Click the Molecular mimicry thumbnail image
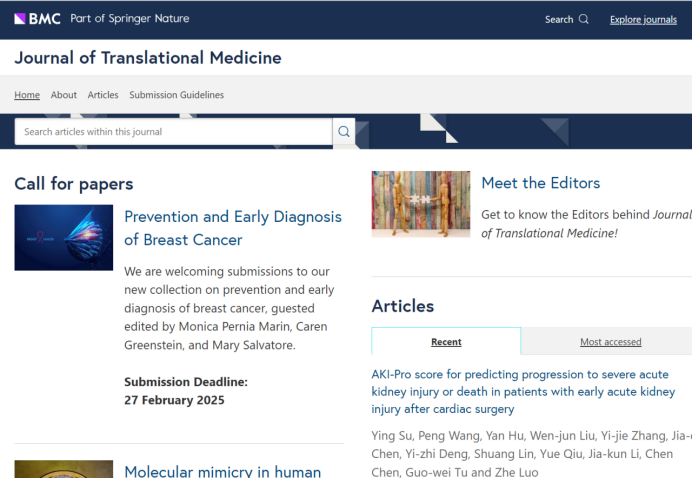The width and height of the screenshot is (693, 478). (x=64, y=470)
